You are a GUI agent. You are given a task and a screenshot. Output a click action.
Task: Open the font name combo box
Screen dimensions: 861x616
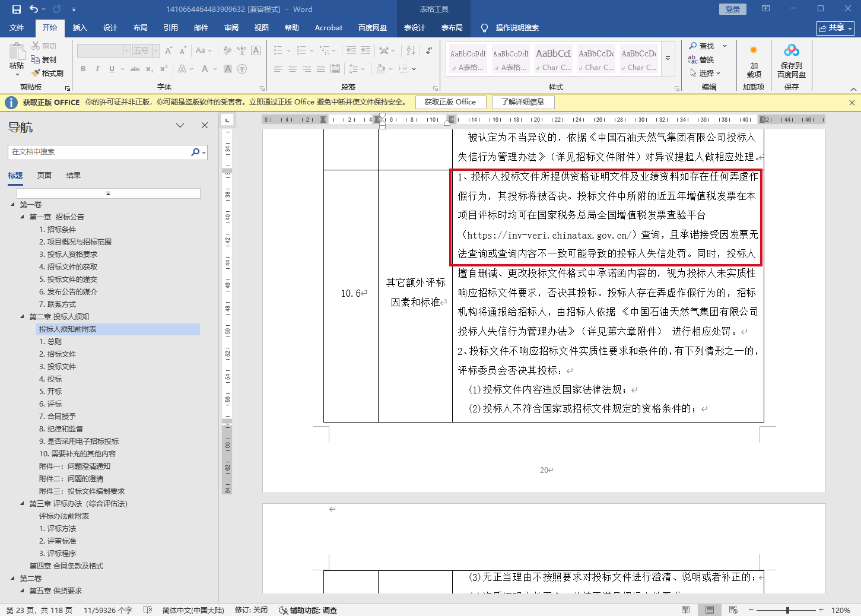[x=103, y=50]
